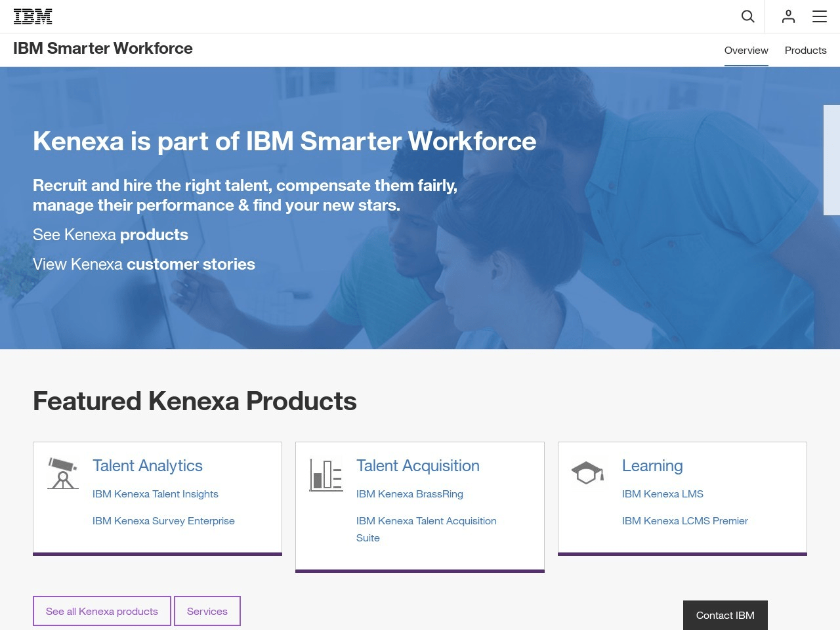This screenshot has width=840, height=630.
Task: Click the Talent Analytics telescope icon
Action: click(63, 472)
